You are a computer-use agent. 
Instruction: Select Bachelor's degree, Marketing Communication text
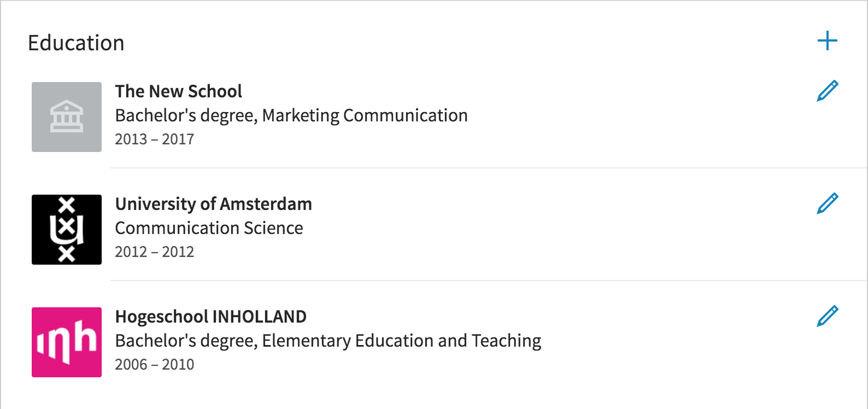[x=291, y=116]
